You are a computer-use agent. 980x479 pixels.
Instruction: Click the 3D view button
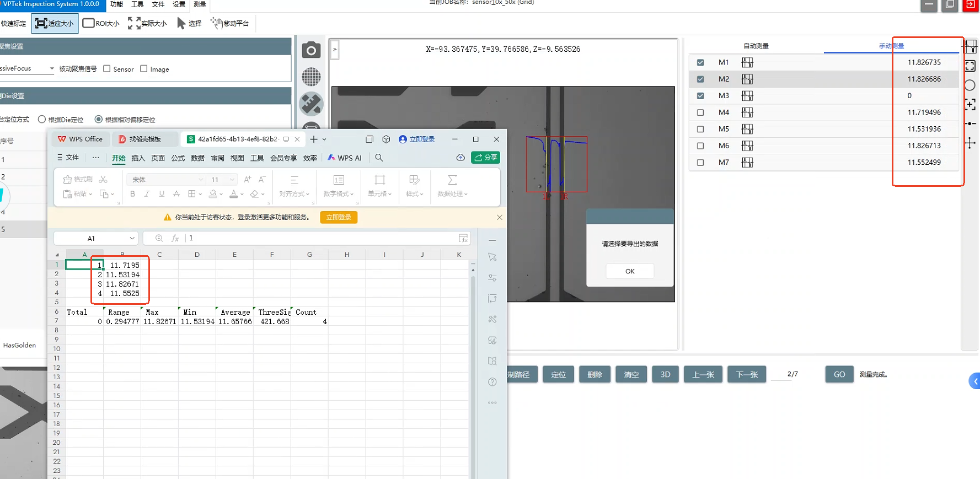(665, 374)
